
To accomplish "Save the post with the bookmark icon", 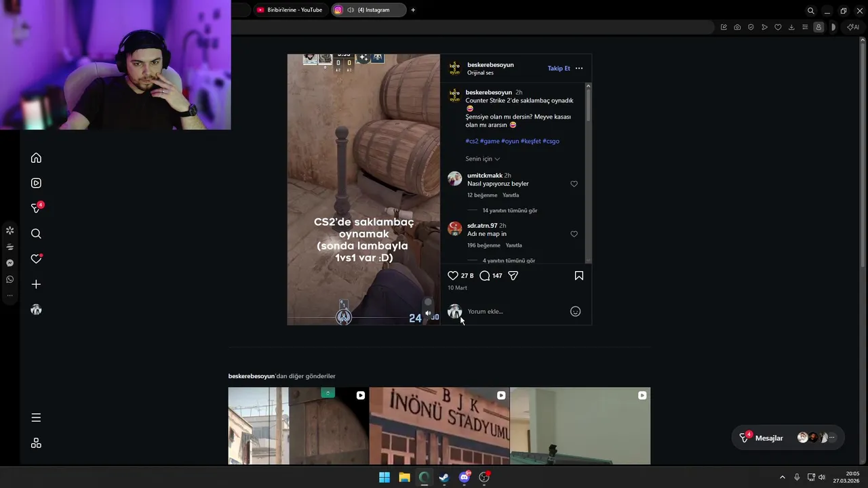I will pos(579,276).
